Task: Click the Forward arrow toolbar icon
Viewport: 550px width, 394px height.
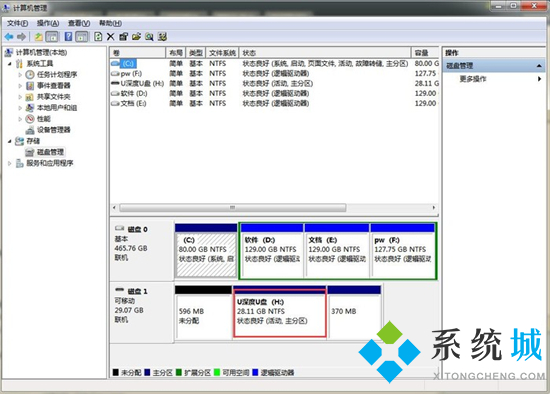Action: (22, 36)
